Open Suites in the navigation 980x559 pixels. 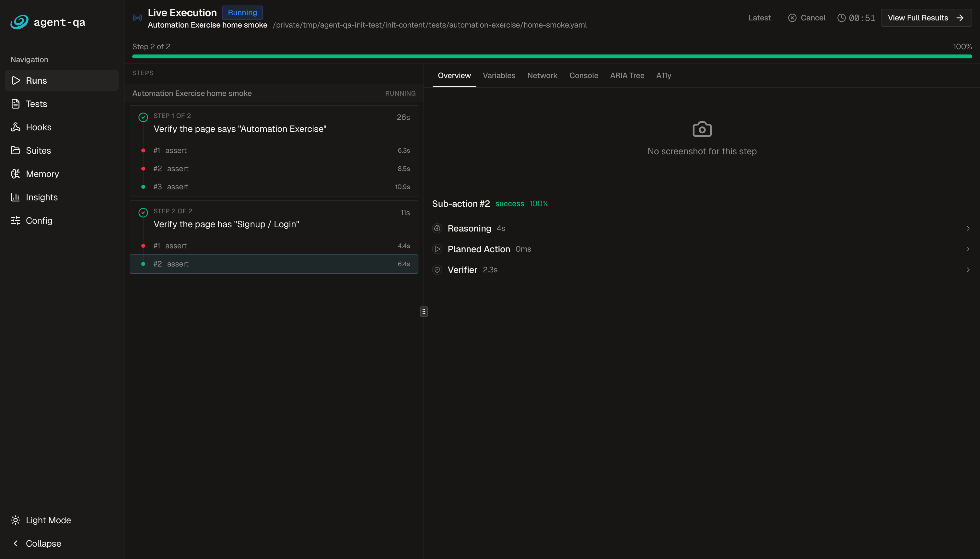pos(62,150)
